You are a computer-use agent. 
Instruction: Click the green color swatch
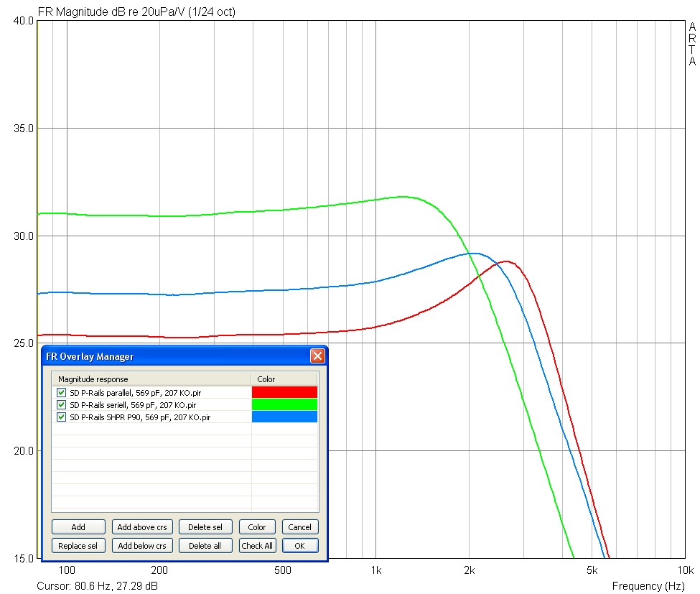[x=284, y=404]
